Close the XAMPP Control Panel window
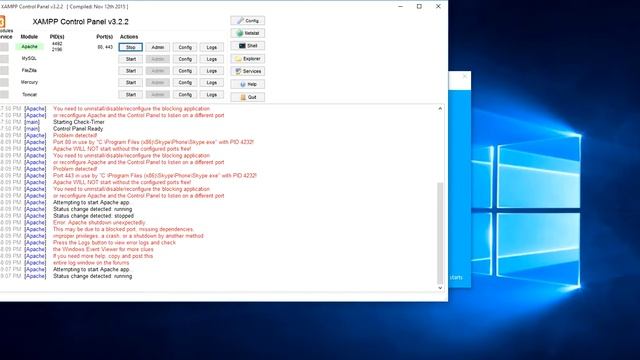The image size is (640, 360). 438,7
